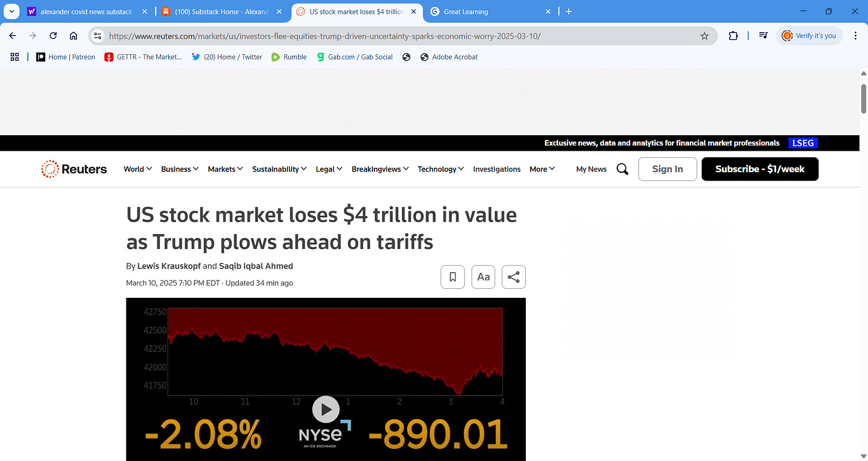Reload the Reuters page
Screen dimensions: 868x461
[x=53, y=36]
